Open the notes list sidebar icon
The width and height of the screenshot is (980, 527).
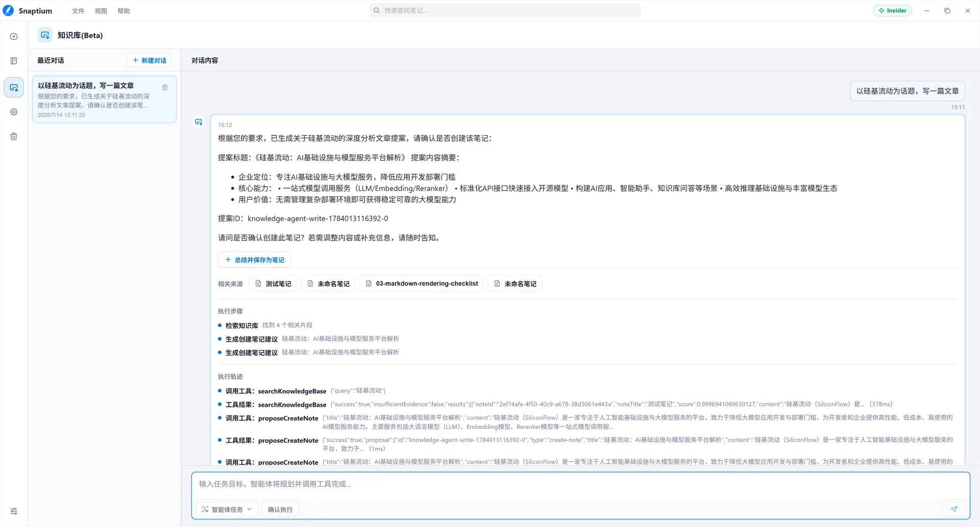tap(14, 61)
